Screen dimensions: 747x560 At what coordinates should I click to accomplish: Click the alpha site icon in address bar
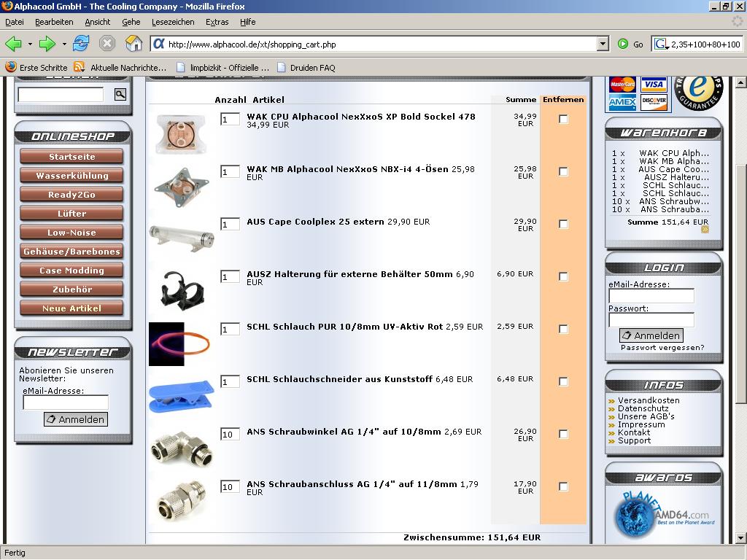pos(158,44)
